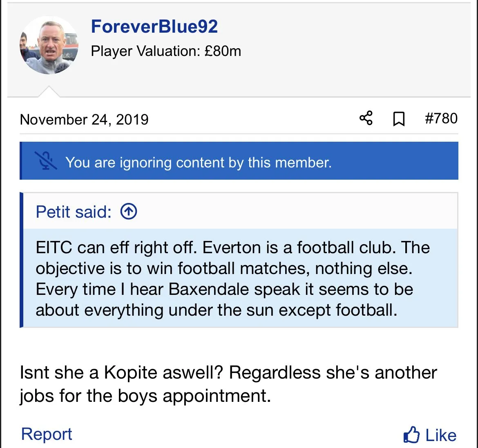Open ForeverBlue92's avatar picture
This screenshot has height=448, width=478.
[x=49, y=45]
